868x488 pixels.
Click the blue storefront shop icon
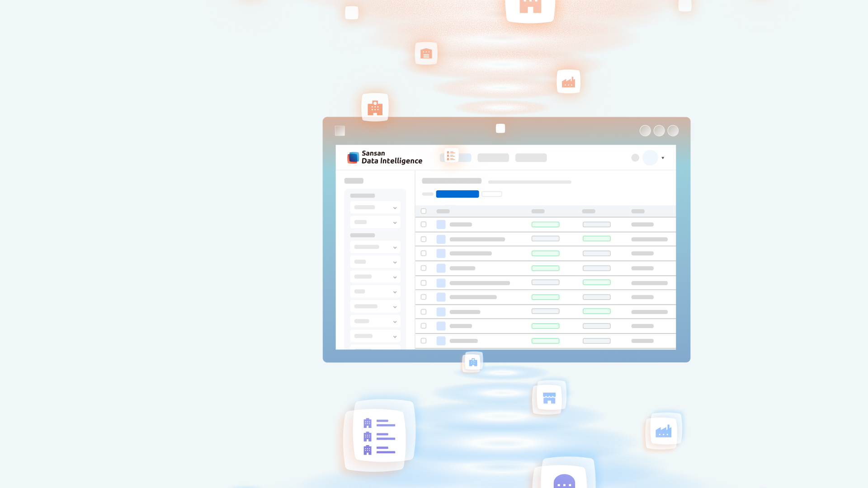pos(549,398)
